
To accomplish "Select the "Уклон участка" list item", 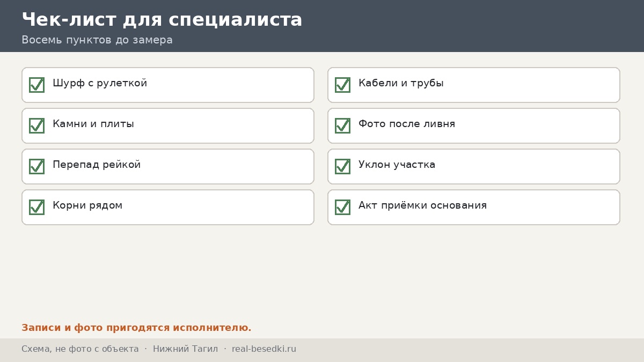I will point(474,166).
